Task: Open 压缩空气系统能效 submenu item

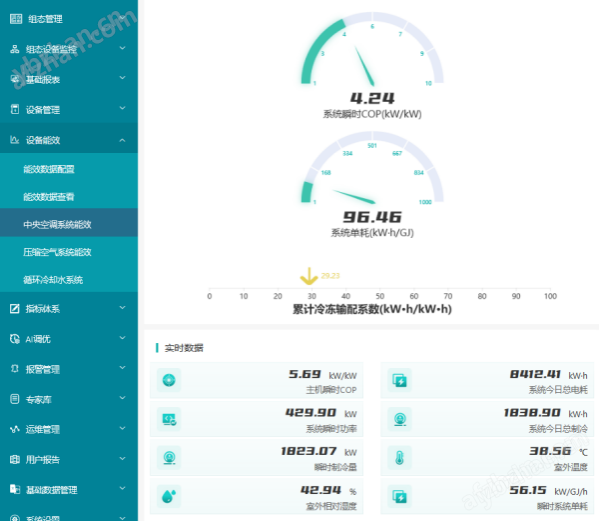Action: pos(69,252)
